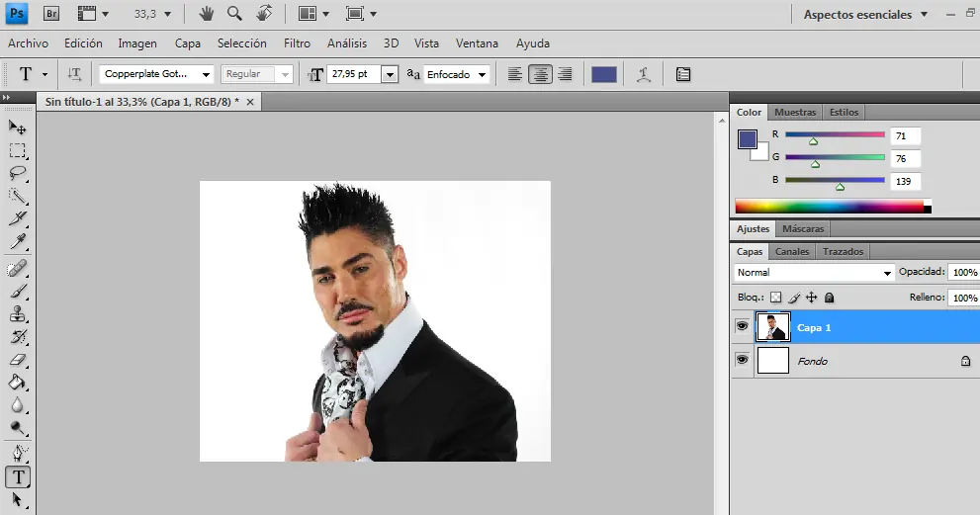Hide the Capa 1 layer
This screenshot has width=980, height=515.
pyautogui.click(x=742, y=327)
